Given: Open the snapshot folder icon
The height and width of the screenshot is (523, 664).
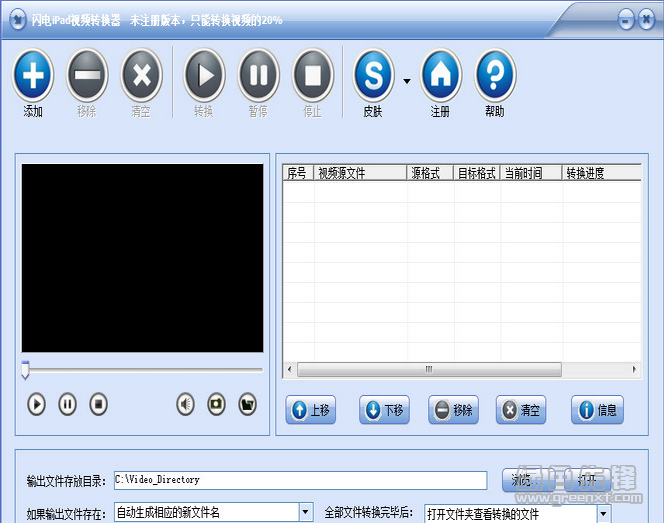Looking at the screenshot, I should (247, 404).
